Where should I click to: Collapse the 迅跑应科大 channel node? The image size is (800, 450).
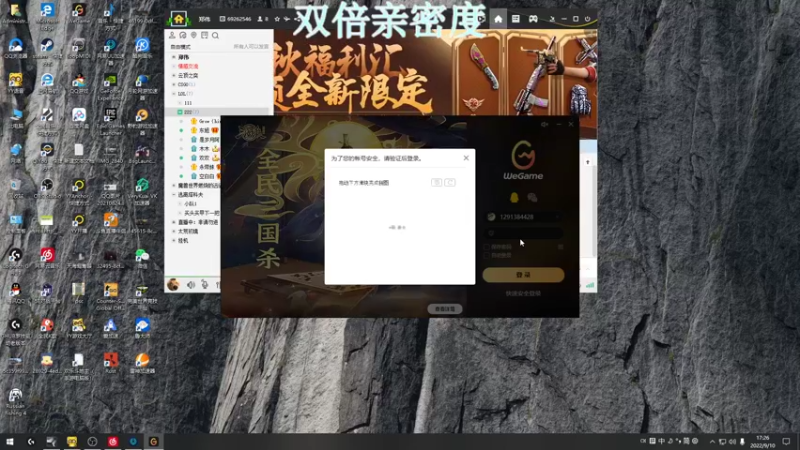click(174, 195)
